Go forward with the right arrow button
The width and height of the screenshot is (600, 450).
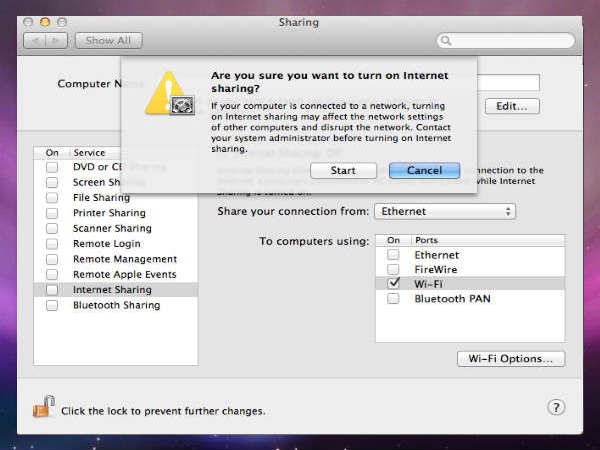(x=58, y=41)
